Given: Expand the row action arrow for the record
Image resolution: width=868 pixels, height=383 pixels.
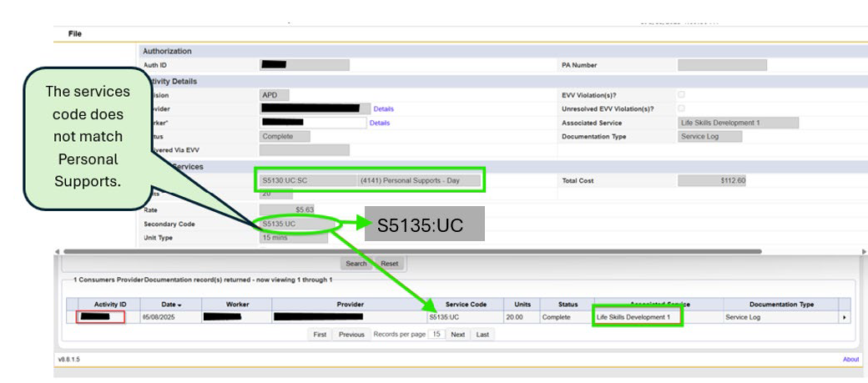Looking at the screenshot, I should [844, 318].
